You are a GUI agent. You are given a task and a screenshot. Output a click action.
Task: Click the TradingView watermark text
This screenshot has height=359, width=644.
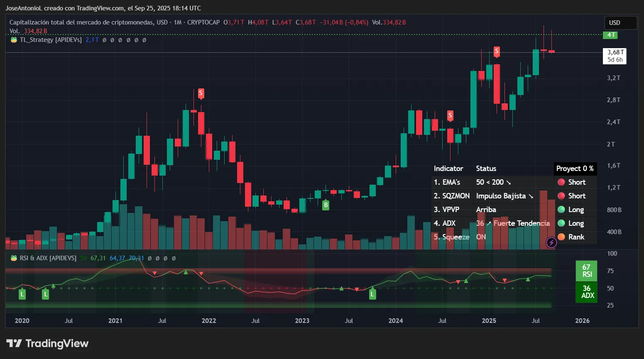(56, 343)
